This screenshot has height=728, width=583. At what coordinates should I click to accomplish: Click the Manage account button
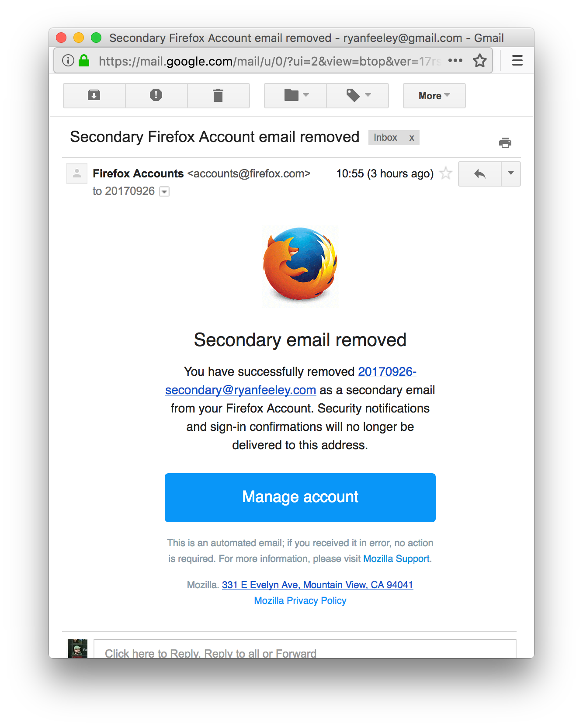(300, 497)
